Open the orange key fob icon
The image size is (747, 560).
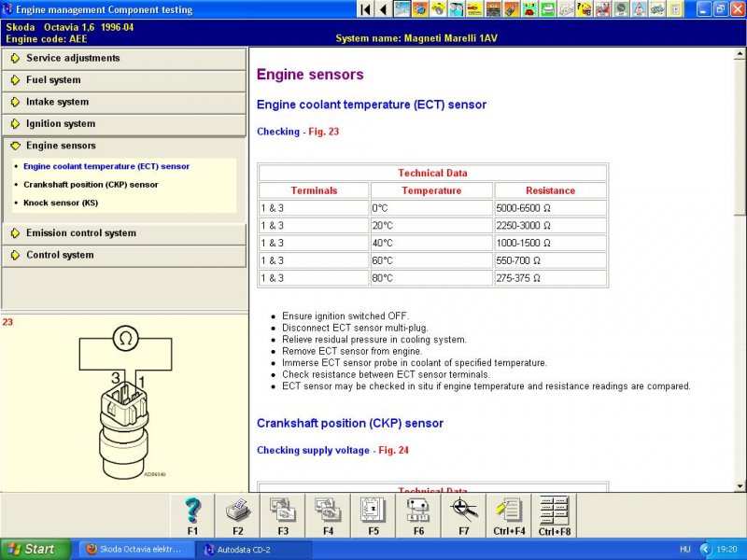pyautogui.click(x=511, y=9)
